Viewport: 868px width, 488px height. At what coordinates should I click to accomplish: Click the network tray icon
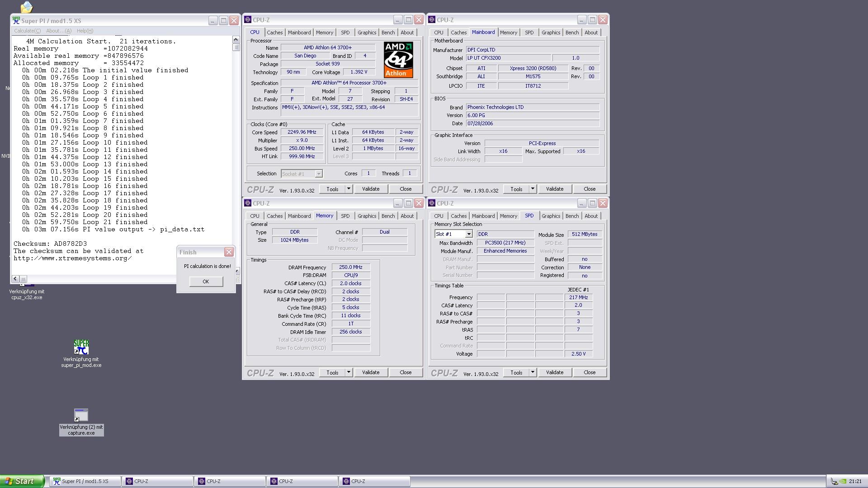click(835, 482)
